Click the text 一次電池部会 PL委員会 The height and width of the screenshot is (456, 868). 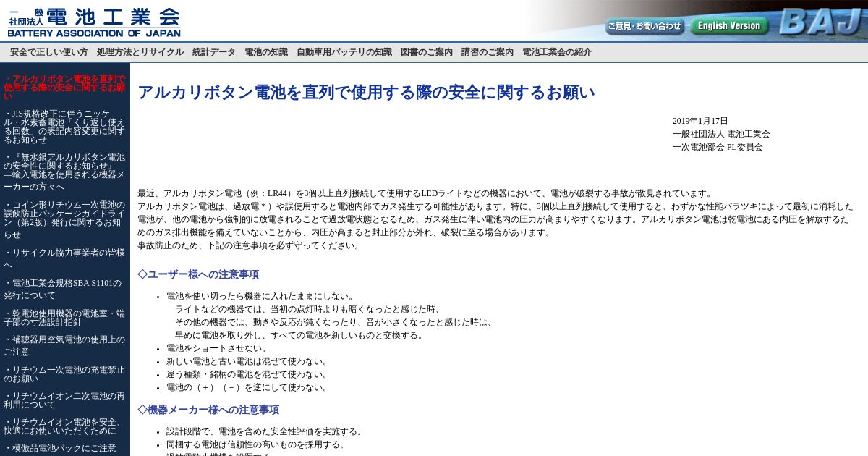coord(718,147)
